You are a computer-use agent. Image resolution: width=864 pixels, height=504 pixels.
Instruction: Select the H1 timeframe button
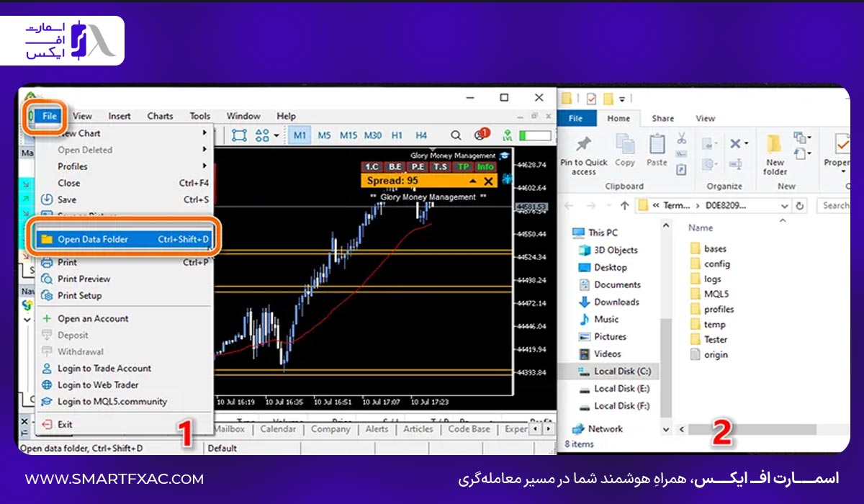tap(397, 135)
